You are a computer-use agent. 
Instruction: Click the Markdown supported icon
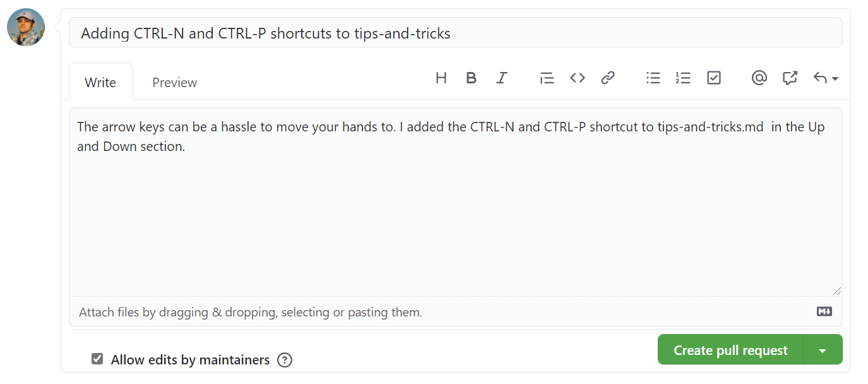[x=824, y=311]
